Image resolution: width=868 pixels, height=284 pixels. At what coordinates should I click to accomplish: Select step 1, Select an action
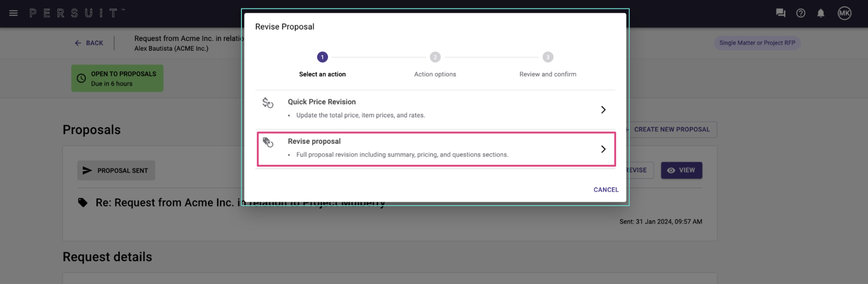[322, 57]
